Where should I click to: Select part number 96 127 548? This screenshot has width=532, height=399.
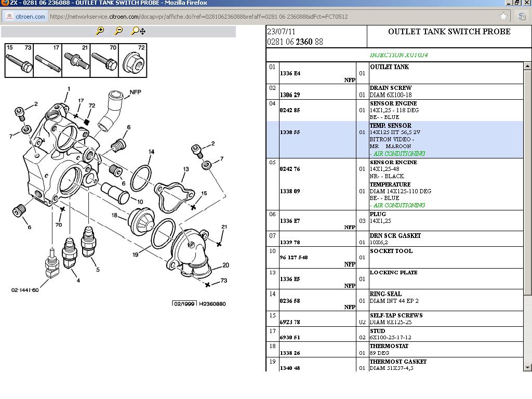click(294, 258)
